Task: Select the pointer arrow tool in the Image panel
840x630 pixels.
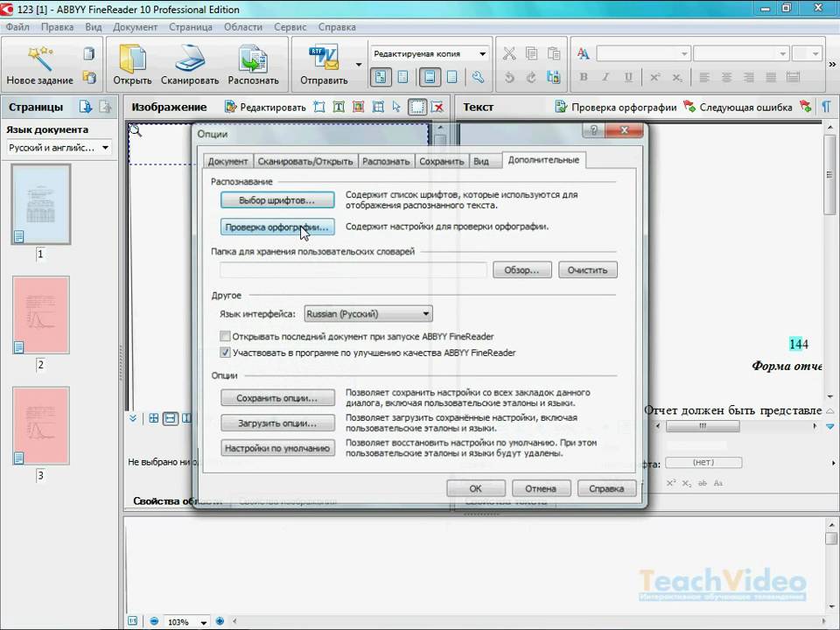Action: (x=396, y=107)
